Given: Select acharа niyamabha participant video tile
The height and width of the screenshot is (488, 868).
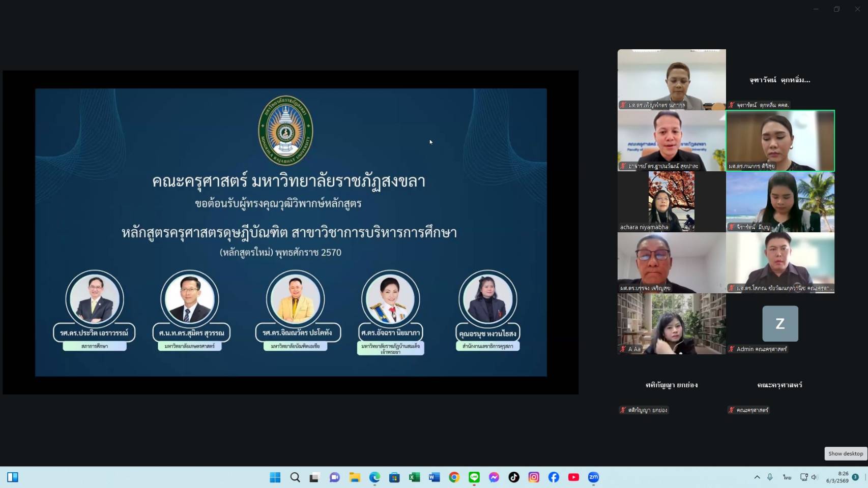Looking at the screenshot, I should coord(671,202).
